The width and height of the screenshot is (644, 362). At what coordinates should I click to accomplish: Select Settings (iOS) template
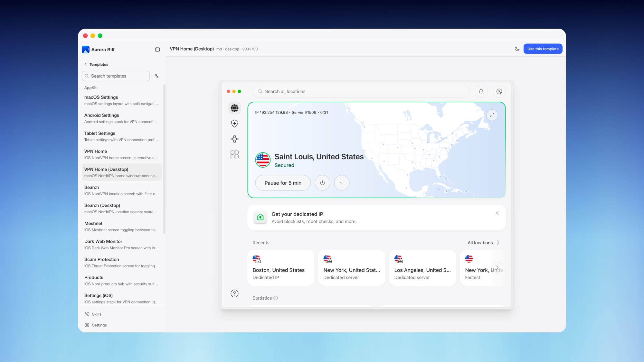pos(122,299)
